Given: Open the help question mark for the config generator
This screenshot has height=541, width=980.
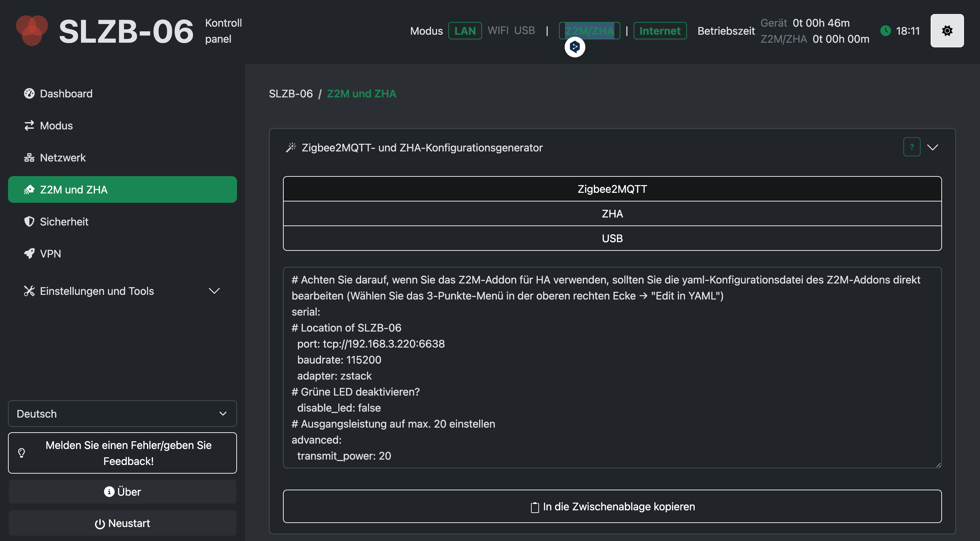Looking at the screenshot, I should tap(912, 147).
